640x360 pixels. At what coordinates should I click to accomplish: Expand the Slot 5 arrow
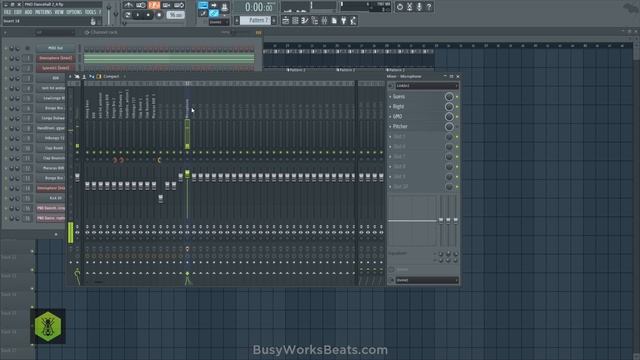(x=390, y=136)
